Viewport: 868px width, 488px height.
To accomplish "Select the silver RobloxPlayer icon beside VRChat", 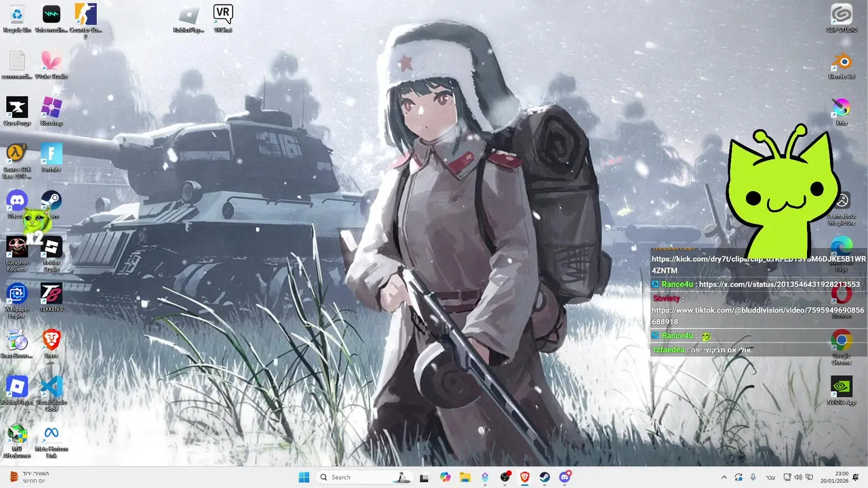I will 189,18.
